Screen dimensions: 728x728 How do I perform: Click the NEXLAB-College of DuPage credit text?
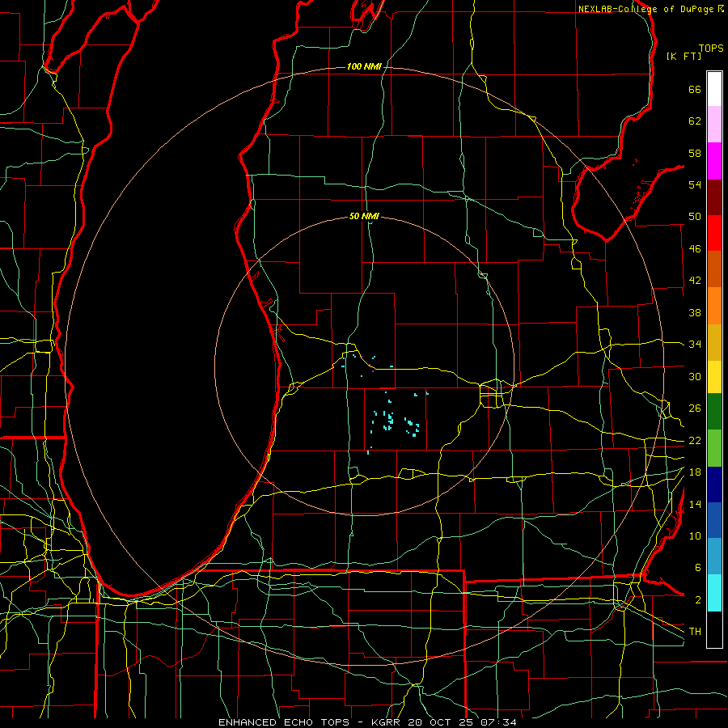pos(645,9)
